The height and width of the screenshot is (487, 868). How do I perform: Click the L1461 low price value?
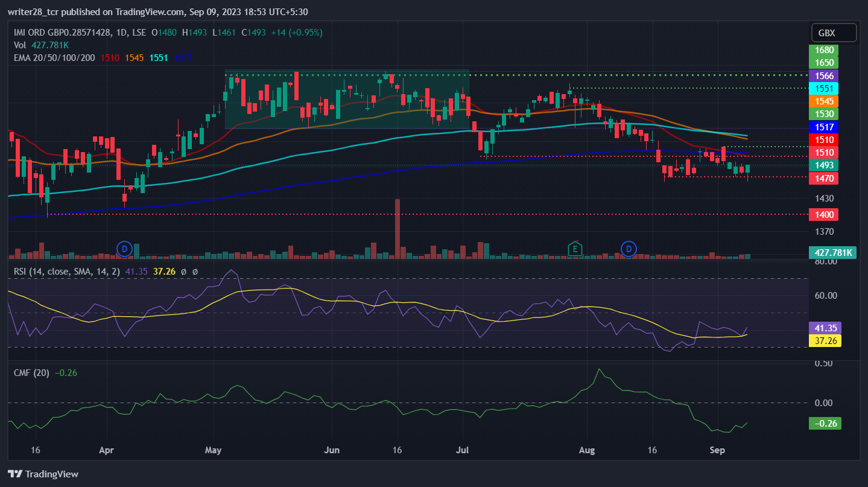tap(223, 33)
